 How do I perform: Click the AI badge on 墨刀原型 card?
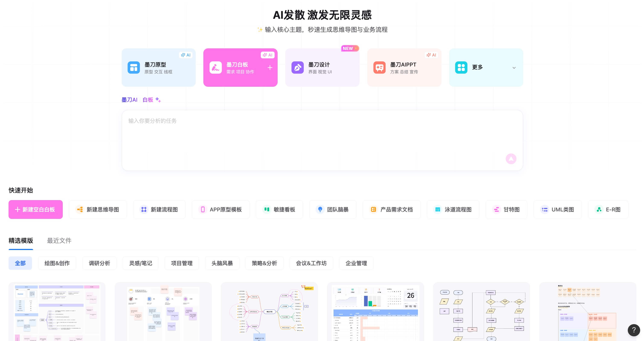point(186,55)
